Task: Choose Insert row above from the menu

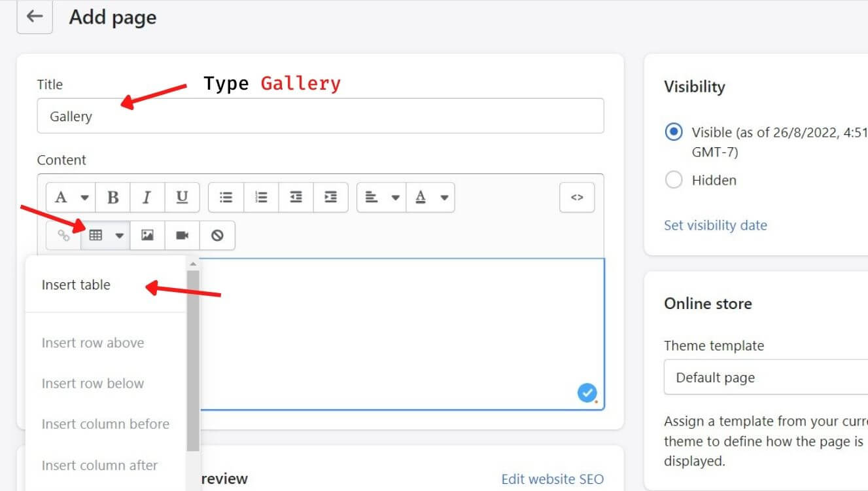Action: coord(93,342)
